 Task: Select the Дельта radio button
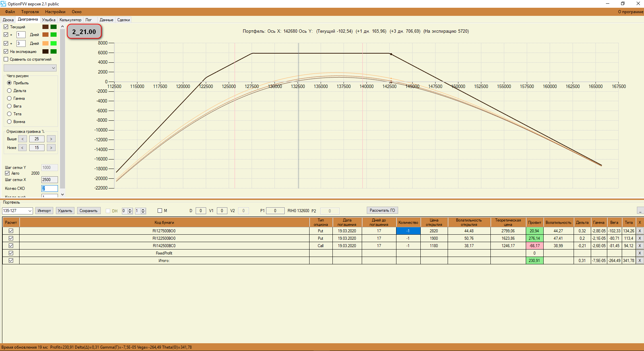(9, 91)
